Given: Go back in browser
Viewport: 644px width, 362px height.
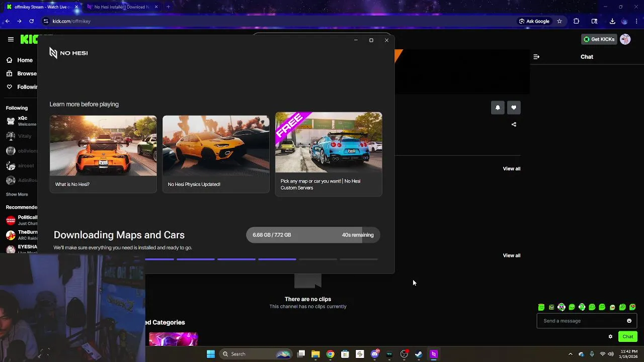Looking at the screenshot, I should [7, 21].
